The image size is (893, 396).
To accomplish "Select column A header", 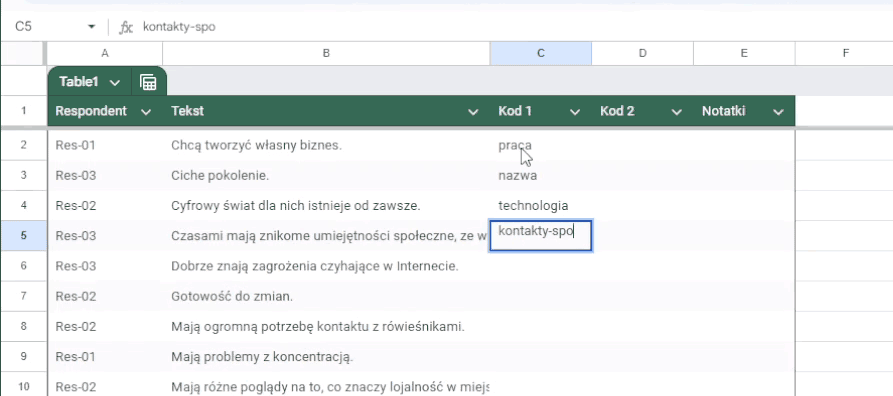I will [x=105, y=53].
